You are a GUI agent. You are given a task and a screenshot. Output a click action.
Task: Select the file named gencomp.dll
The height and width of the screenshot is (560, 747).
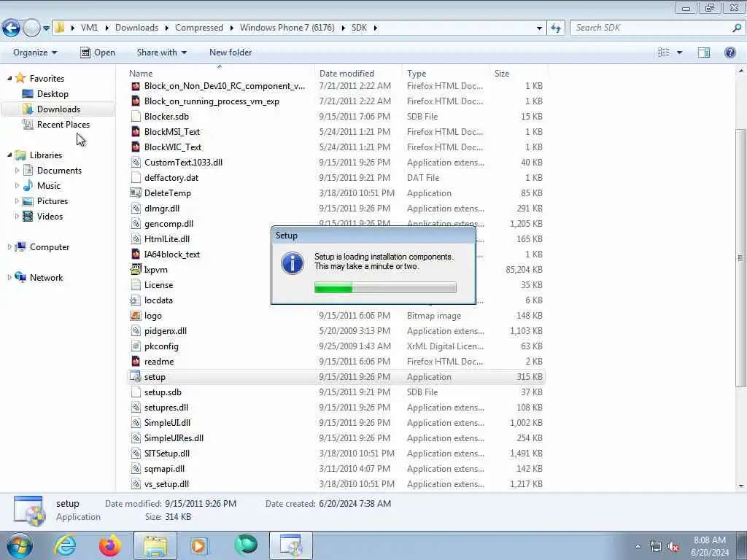tap(169, 223)
